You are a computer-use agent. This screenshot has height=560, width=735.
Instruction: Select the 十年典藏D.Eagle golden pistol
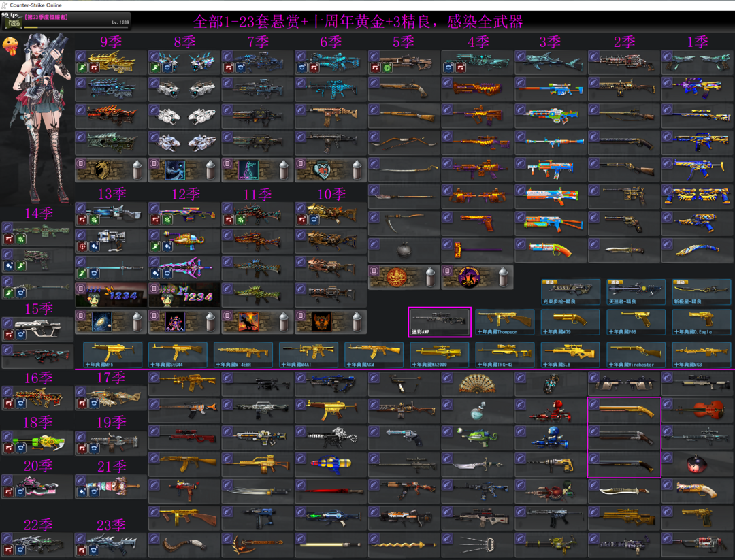coord(701,322)
